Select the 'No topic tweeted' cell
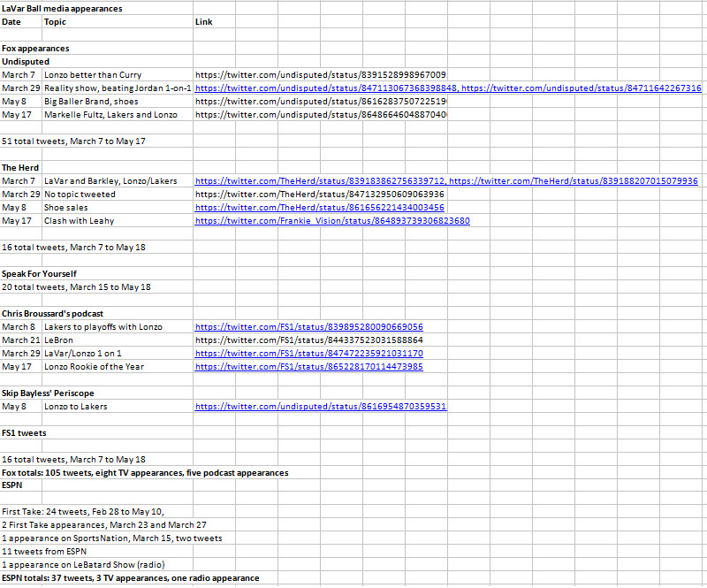Image resolution: width=707 pixels, height=588 pixels. pyautogui.click(x=80, y=194)
